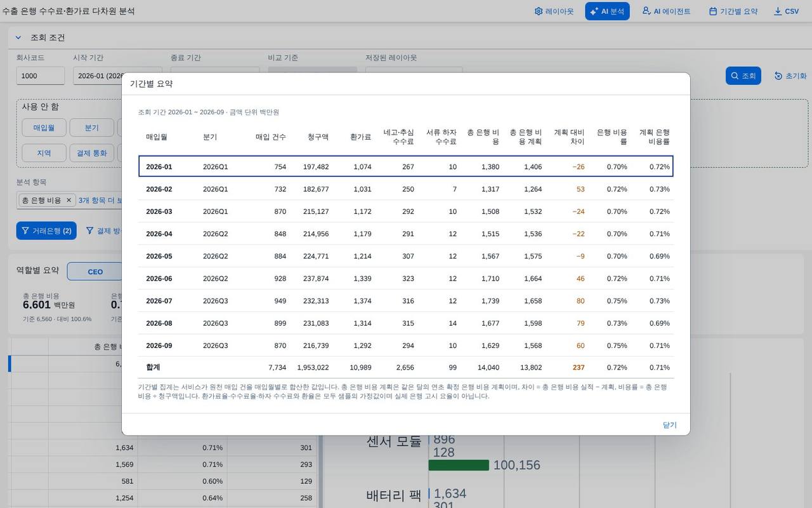Click the 환가료 column header

tap(360, 137)
